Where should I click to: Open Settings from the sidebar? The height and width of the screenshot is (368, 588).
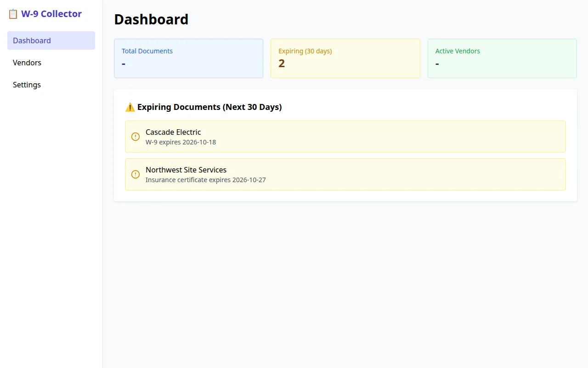coord(51,85)
